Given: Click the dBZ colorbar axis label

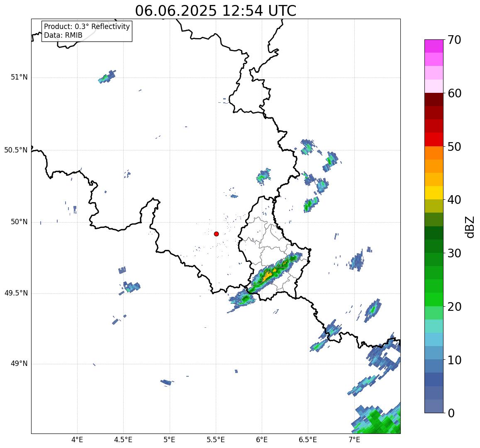Looking at the screenshot, I should (470, 227).
